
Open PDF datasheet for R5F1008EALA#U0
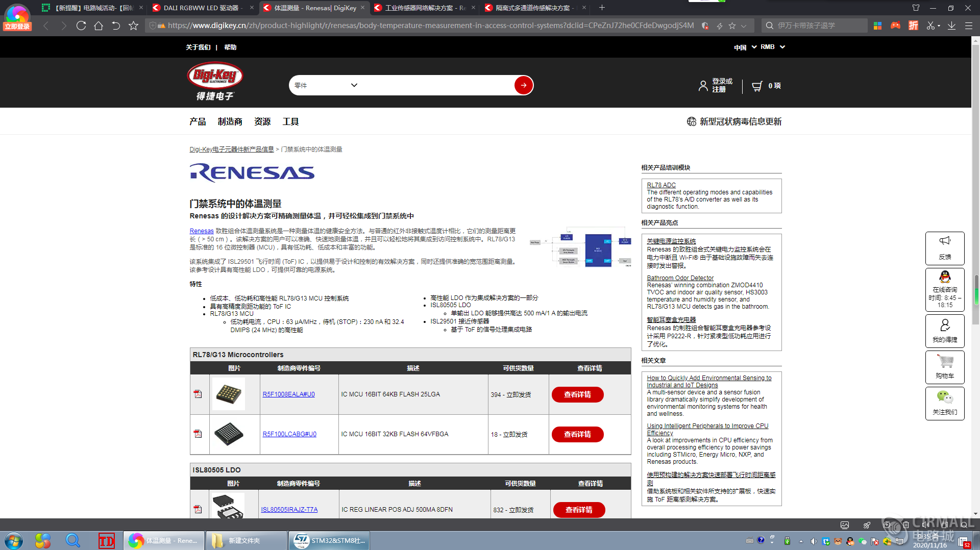(x=198, y=394)
